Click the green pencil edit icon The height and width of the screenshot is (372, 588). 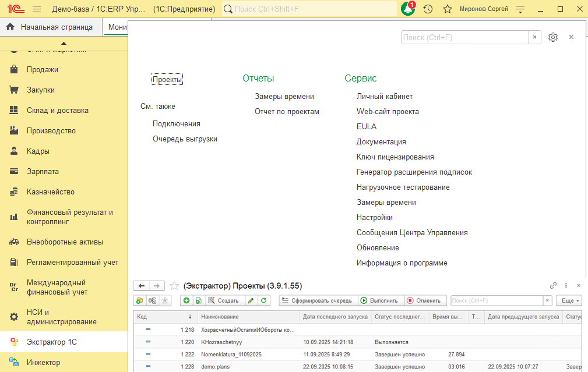click(x=251, y=300)
